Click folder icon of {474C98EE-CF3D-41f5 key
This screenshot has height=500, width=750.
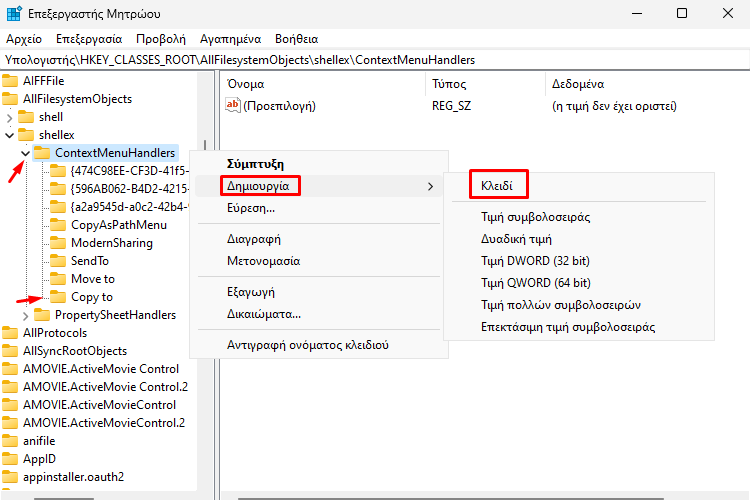point(58,171)
